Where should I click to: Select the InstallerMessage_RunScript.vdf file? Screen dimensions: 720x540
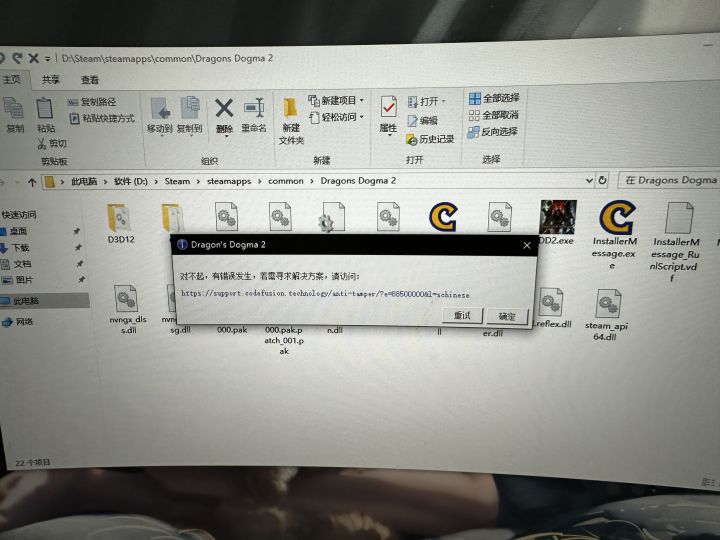pos(676,242)
